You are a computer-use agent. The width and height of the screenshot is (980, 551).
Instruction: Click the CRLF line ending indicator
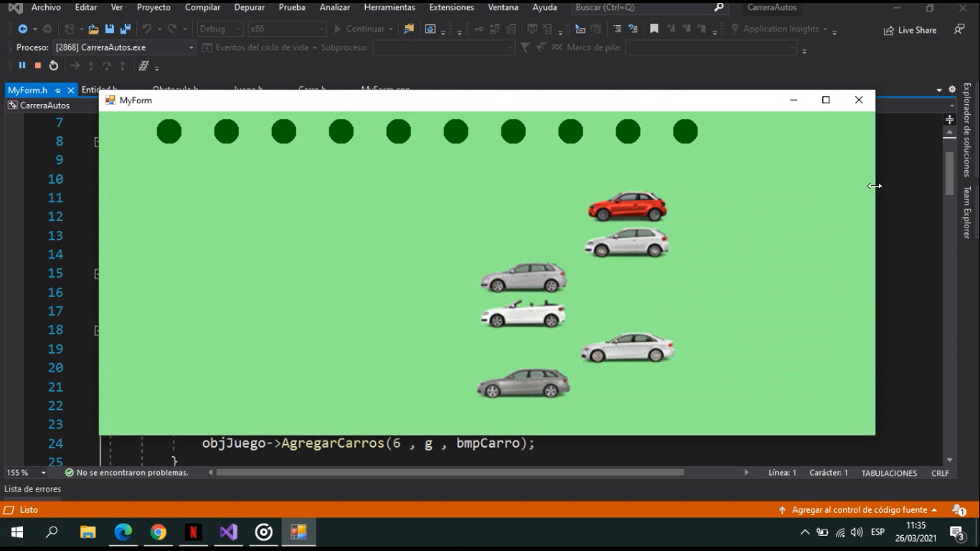click(x=940, y=473)
